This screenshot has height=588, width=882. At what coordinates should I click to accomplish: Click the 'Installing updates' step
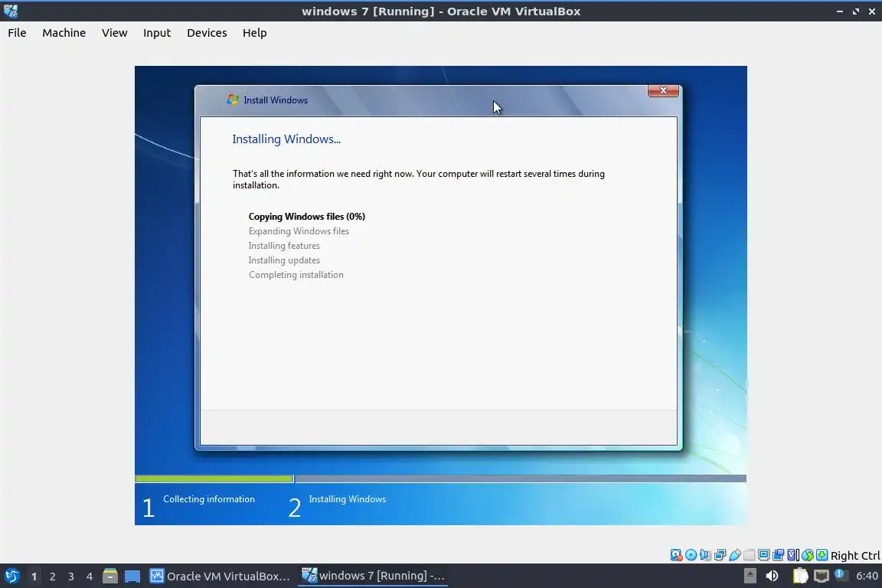pyautogui.click(x=284, y=260)
